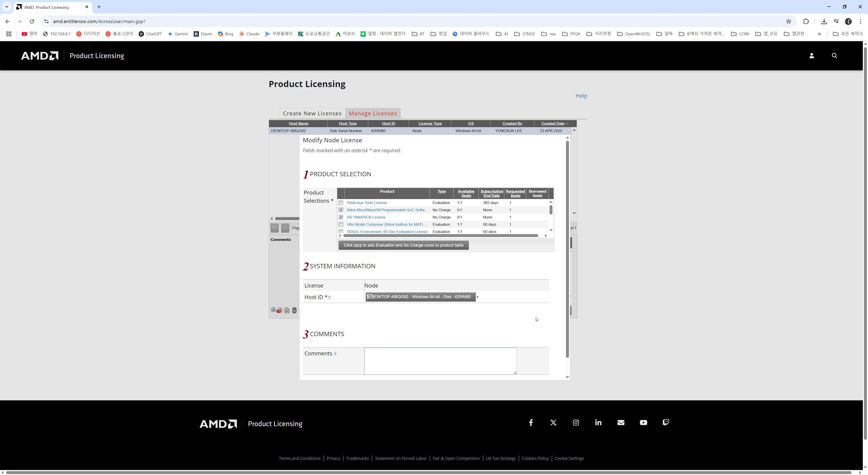The image size is (868, 475).
Task: Switch to the Create New Licenses tab
Action: [x=312, y=114]
